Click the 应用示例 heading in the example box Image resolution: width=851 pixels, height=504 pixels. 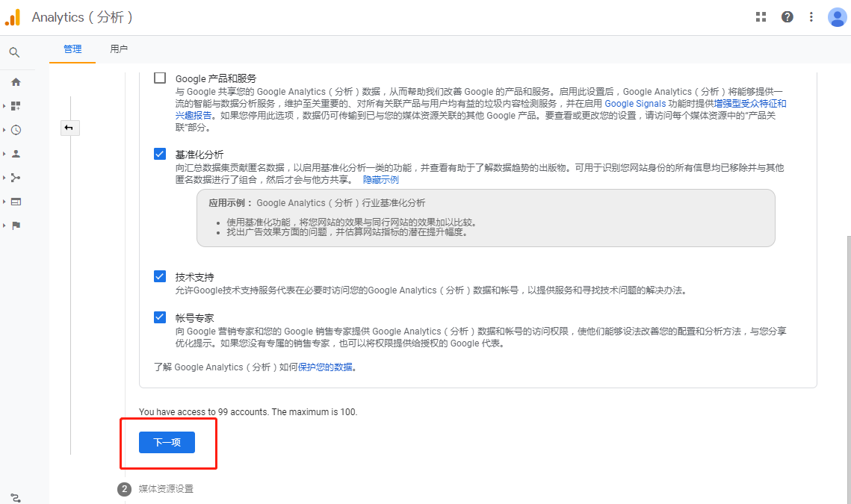click(x=230, y=203)
